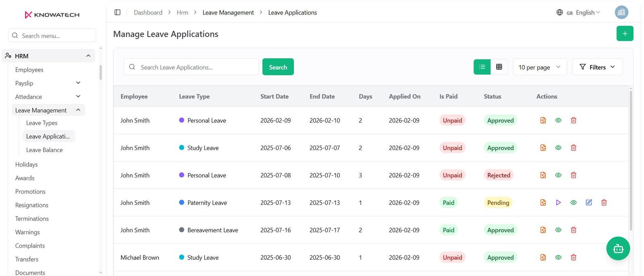Navigate to Dashboard breadcrumb link
This screenshot has width=644, height=276.
[x=148, y=12]
